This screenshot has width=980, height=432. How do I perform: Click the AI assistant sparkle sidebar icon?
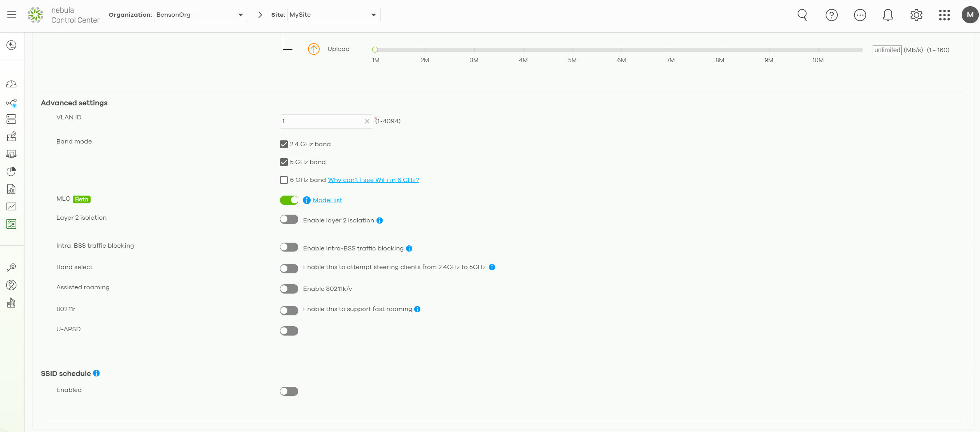11,45
